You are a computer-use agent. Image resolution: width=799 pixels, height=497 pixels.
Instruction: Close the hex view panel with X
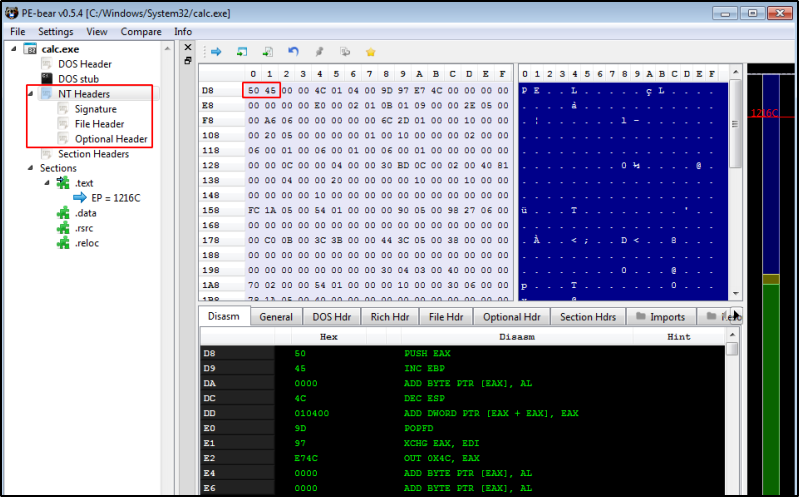point(188,47)
